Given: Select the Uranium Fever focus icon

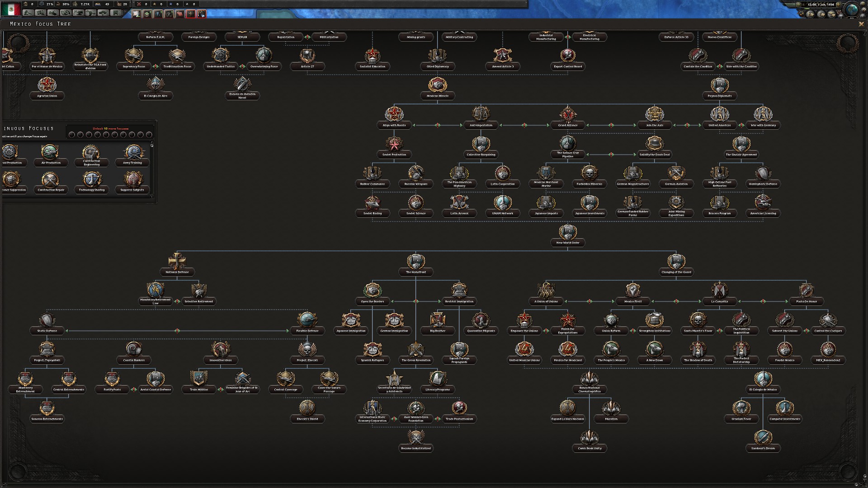Looking at the screenshot, I should click(x=741, y=408).
